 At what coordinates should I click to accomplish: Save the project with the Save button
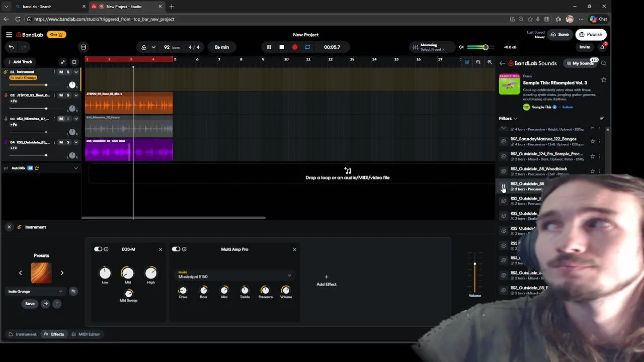[x=559, y=35]
